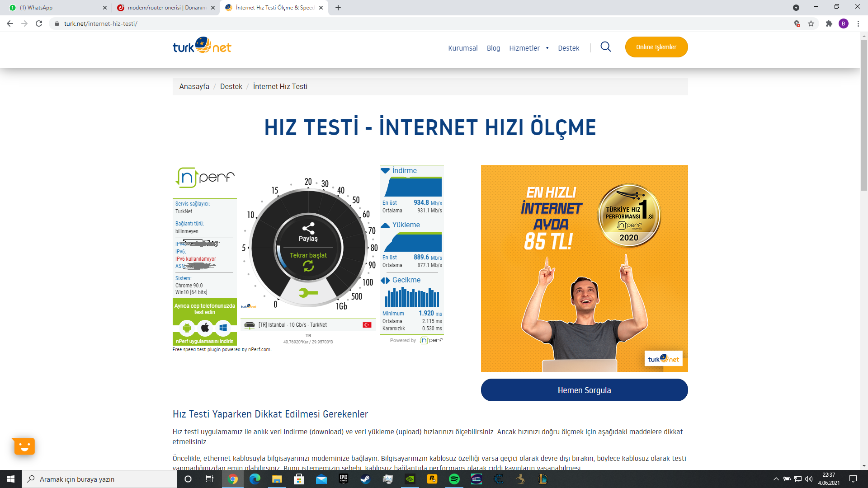
Task: Click the Online İşlemler button
Action: 656,47
